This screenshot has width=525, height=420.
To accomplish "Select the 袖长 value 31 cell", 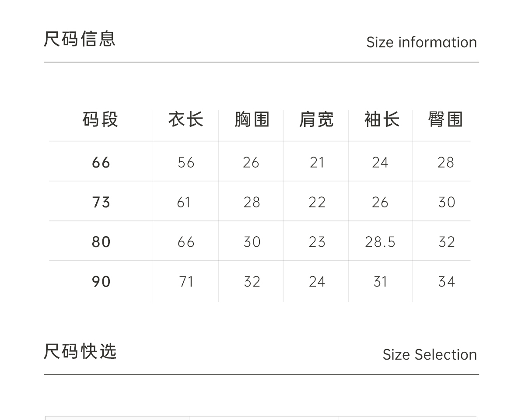I will point(380,282).
